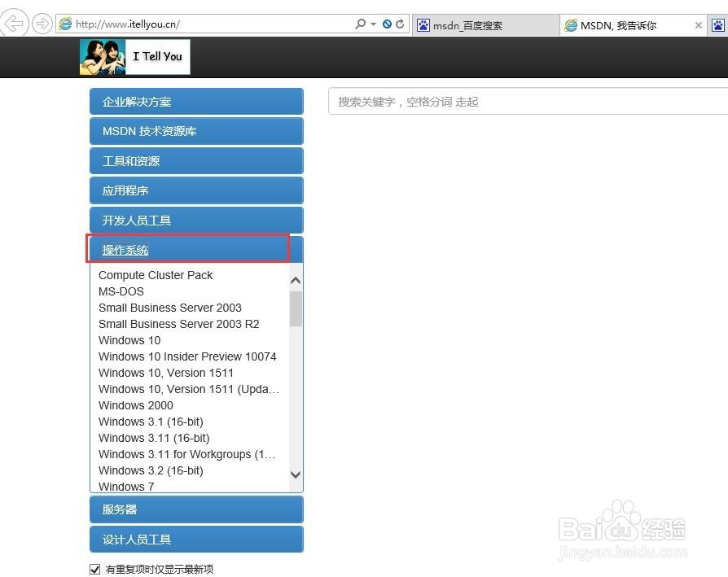Click the list scrollbar up arrow

click(296, 281)
